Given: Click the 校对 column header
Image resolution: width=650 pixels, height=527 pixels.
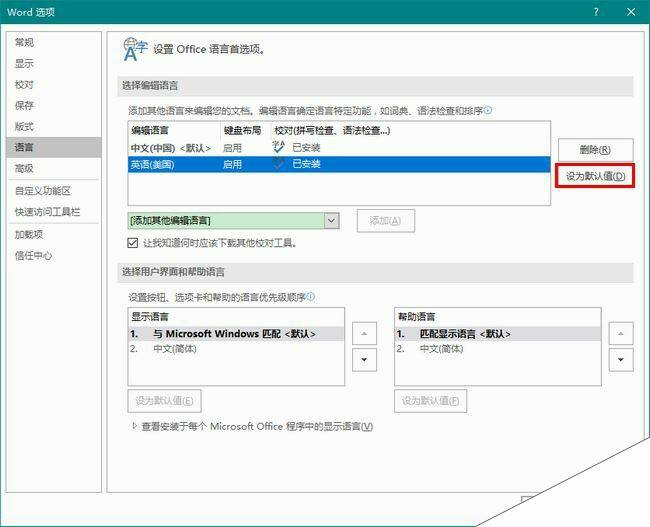Looking at the screenshot, I should tap(332, 131).
